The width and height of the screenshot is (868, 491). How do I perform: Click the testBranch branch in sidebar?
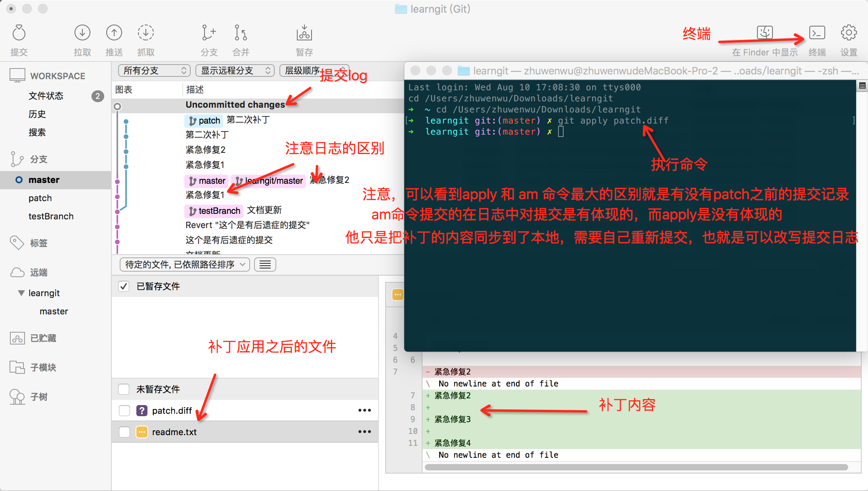[x=51, y=216]
